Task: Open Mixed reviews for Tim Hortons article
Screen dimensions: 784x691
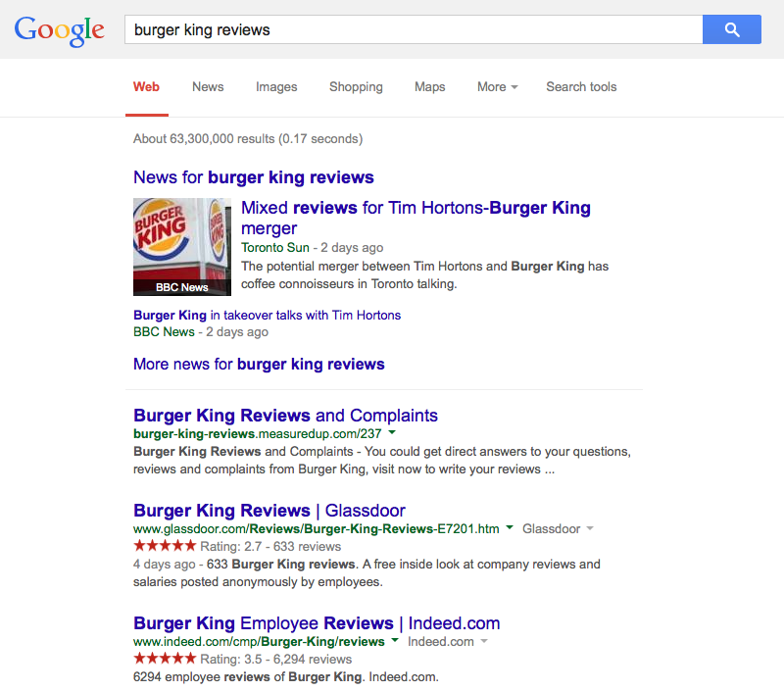Action: [x=416, y=218]
